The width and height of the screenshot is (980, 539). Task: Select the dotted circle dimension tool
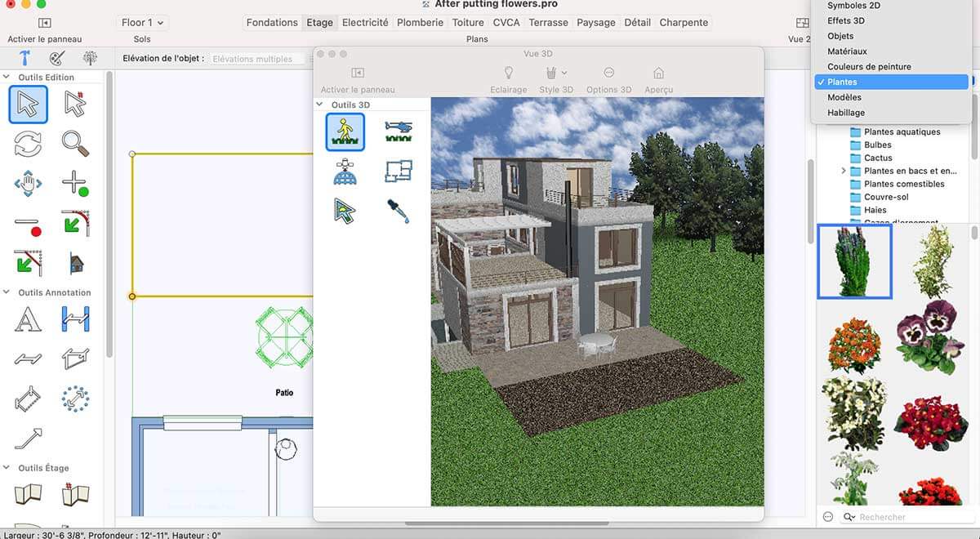point(75,399)
